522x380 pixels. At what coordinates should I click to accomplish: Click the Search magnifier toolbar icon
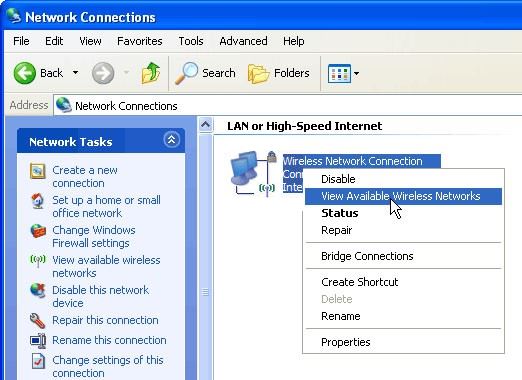[x=187, y=73]
